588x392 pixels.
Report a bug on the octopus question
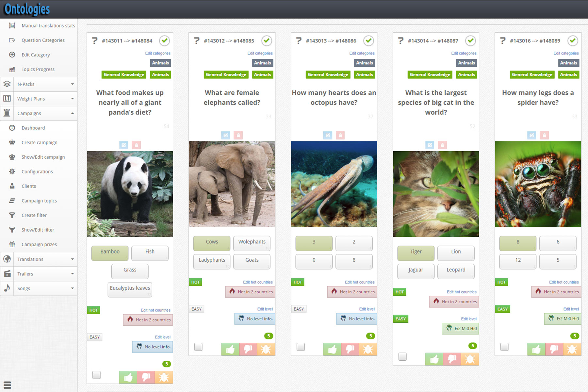click(368, 349)
